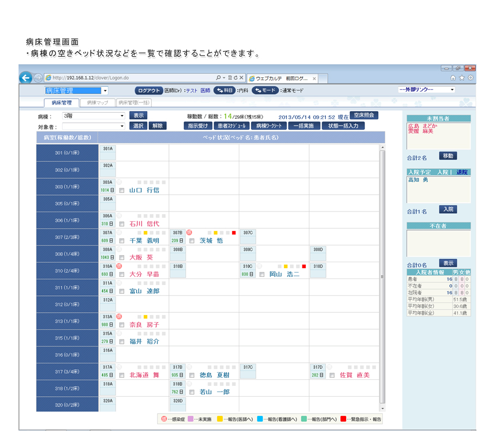Click the browser forward arrow button
The height and width of the screenshot is (448, 502).
(x=38, y=78)
